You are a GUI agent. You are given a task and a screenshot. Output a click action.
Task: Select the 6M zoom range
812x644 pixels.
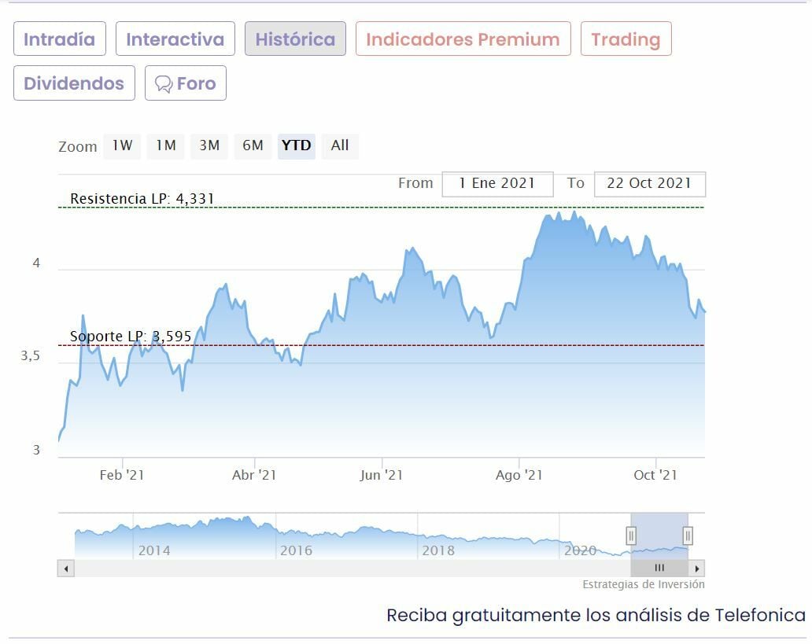[x=253, y=145]
